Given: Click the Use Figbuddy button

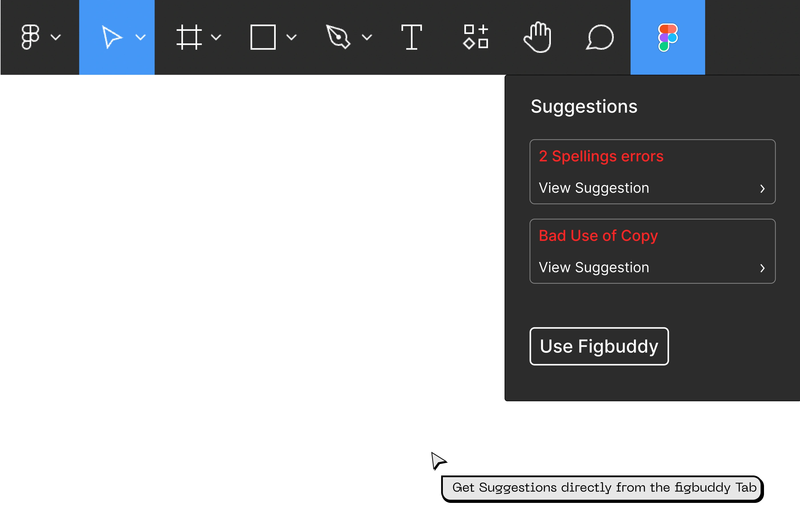Looking at the screenshot, I should pyautogui.click(x=599, y=346).
